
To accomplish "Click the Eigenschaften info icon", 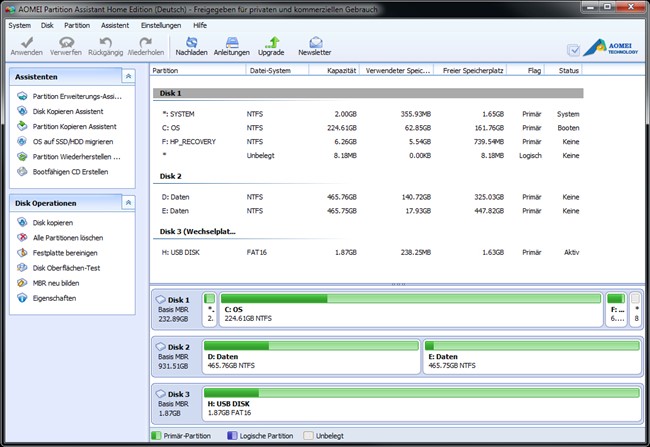I will coord(22,298).
